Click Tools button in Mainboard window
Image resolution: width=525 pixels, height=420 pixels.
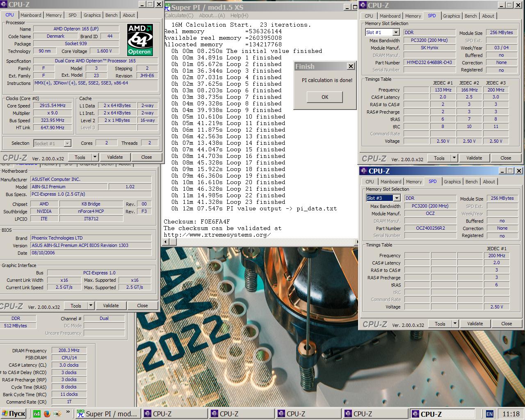pos(76,306)
